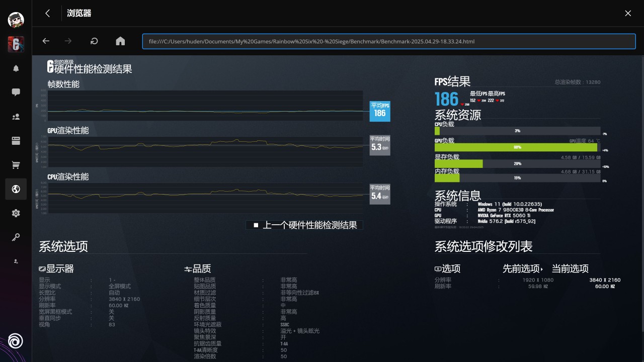The image size is (644, 362).
Task: Click the 垂直同步 row label
Action: point(50,318)
